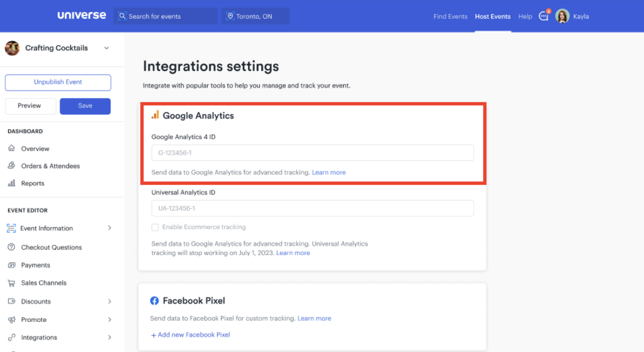The height and width of the screenshot is (352, 644).
Task: Open Sales Channels in the sidebar
Action: (43, 283)
